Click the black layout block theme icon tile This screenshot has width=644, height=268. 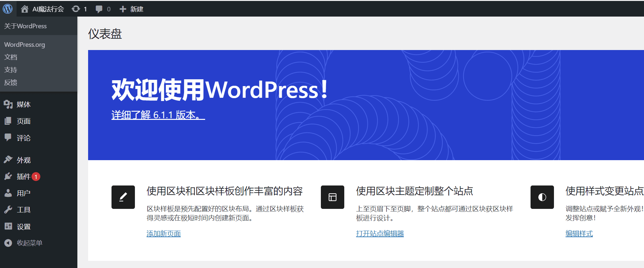333,197
